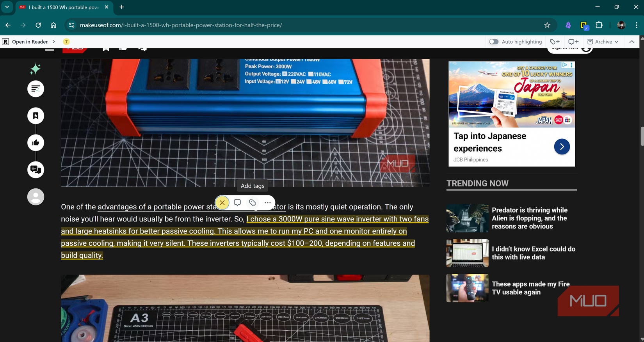This screenshot has height=342, width=644.
Task: Open 'advantages of a portable power station' link
Action: click(x=192, y=207)
